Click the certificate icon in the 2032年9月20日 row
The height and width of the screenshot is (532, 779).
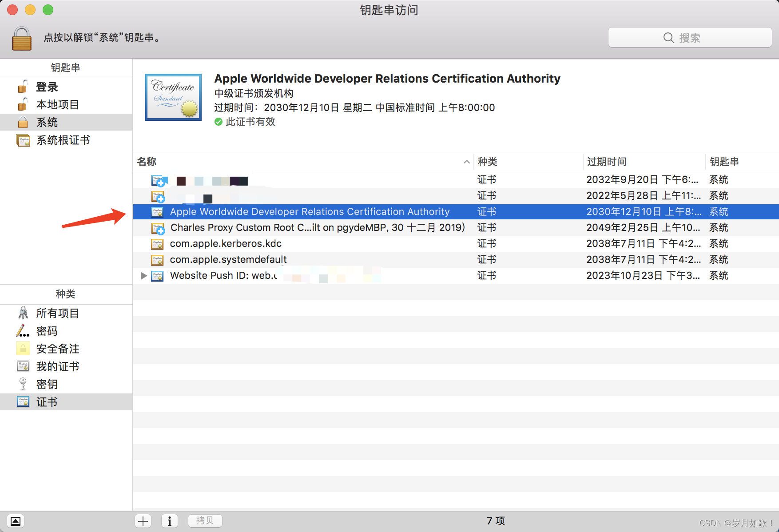[x=158, y=180]
